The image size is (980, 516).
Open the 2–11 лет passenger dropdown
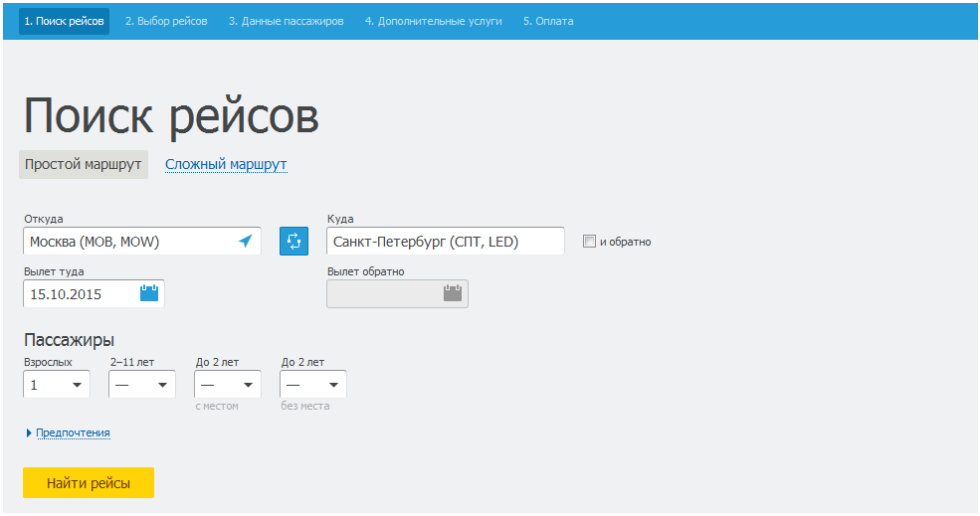(142, 384)
